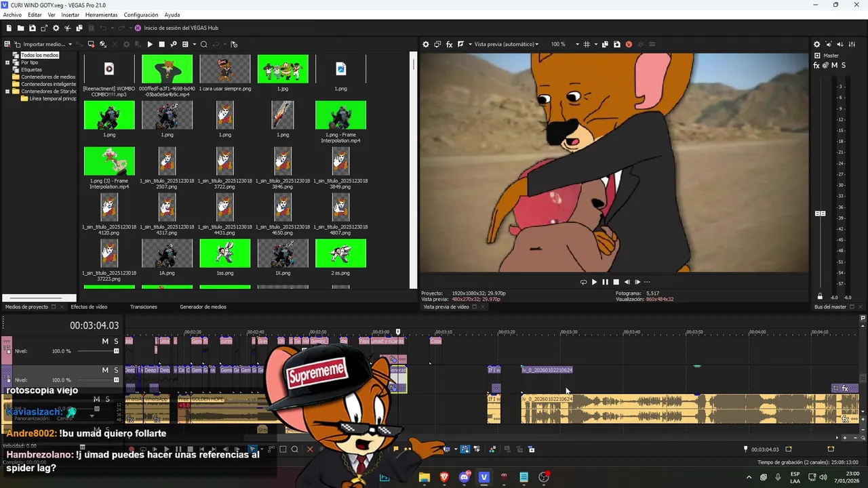Click Pause under the video preview
The height and width of the screenshot is (488, 868).
point(605,282)
